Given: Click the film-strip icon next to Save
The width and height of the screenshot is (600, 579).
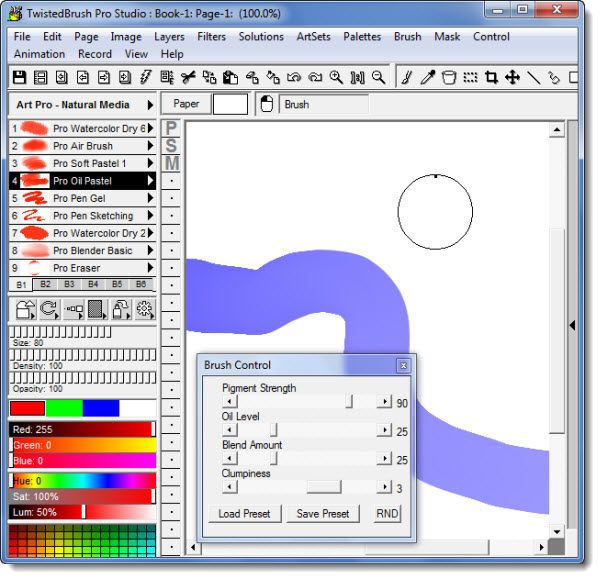Looking at the screenshot, I should click(x=41, y=78).
